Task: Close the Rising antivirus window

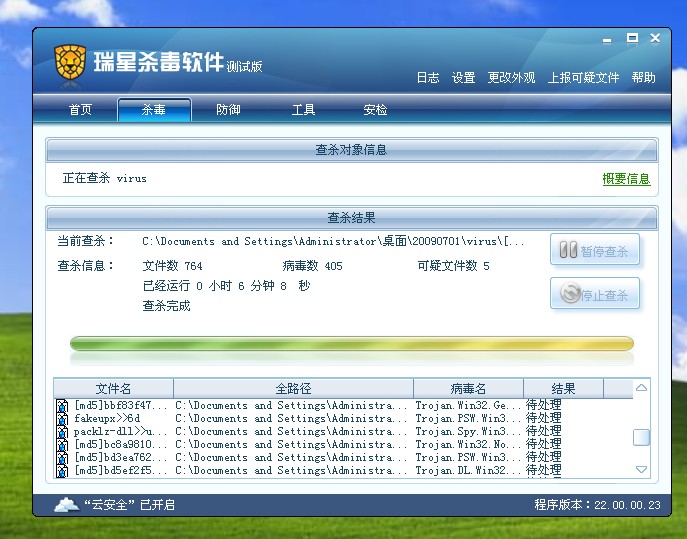Action: tap(655, 39)
